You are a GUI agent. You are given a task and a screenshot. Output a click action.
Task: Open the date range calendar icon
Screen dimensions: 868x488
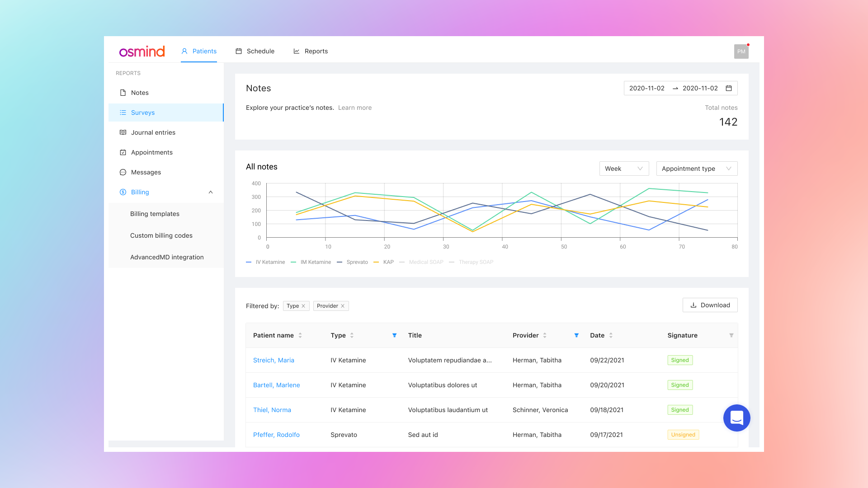pyautogui.click(x=729, y=88)
